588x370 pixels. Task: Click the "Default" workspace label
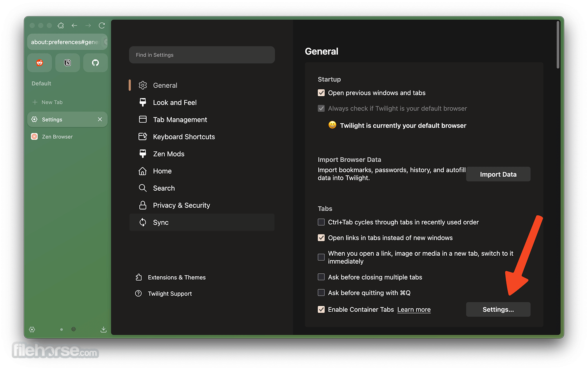(41, 83)
